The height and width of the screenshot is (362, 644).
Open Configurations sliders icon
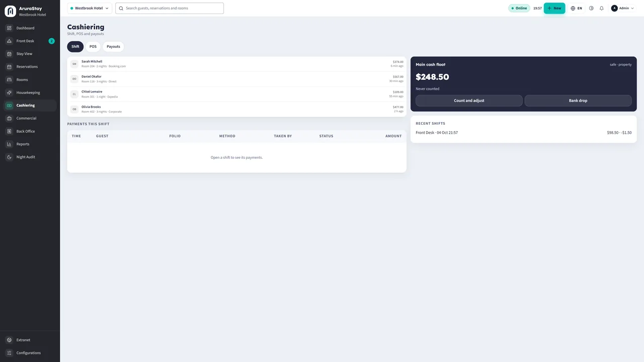point(9,353)
